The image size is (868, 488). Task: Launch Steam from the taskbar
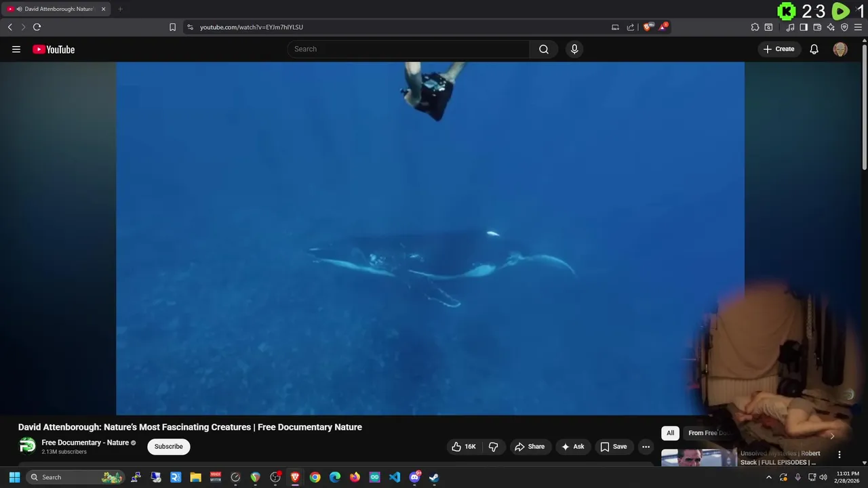click(434, 477)
